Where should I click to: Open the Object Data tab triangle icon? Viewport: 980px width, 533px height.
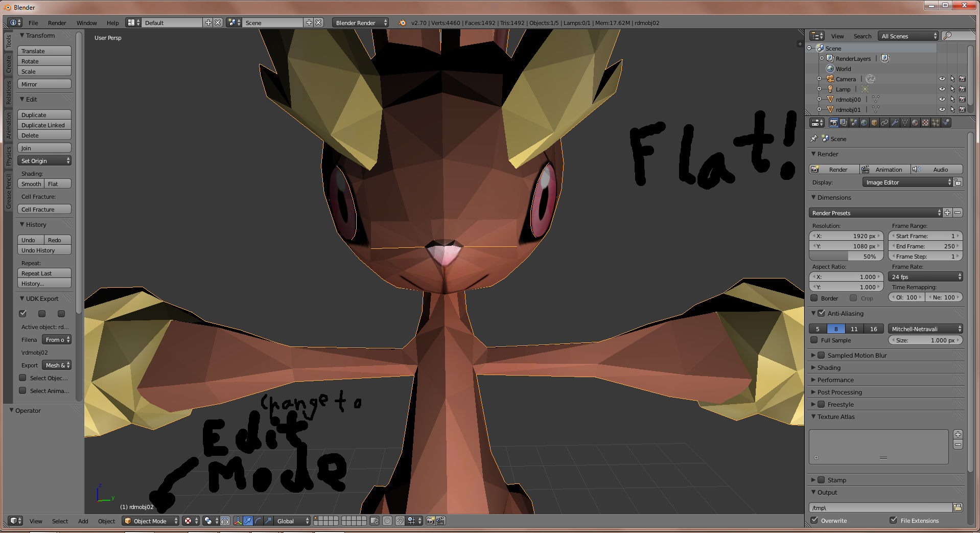pyautogui.click(x=905, y=123)
